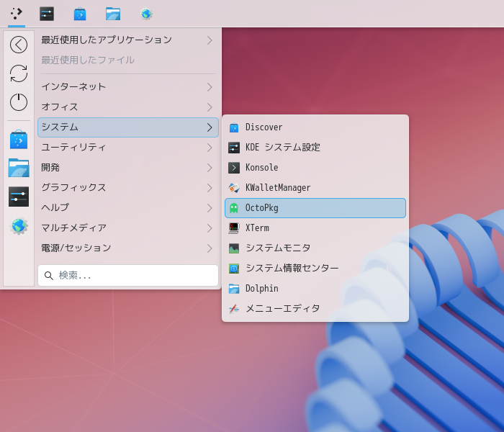Viewport: 504px width, 432px height.
Task: Open KDE システム設定 entry
Action: coord(315,148)
